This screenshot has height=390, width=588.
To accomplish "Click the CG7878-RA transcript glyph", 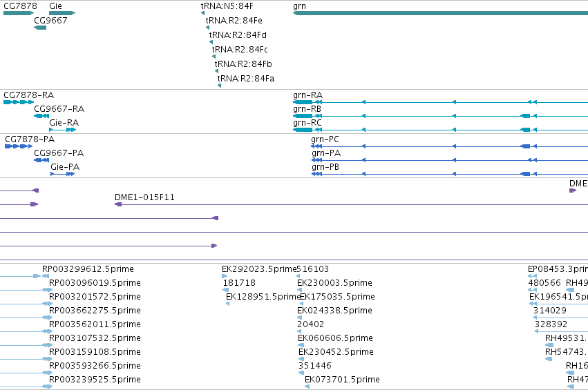I will 19,102.
